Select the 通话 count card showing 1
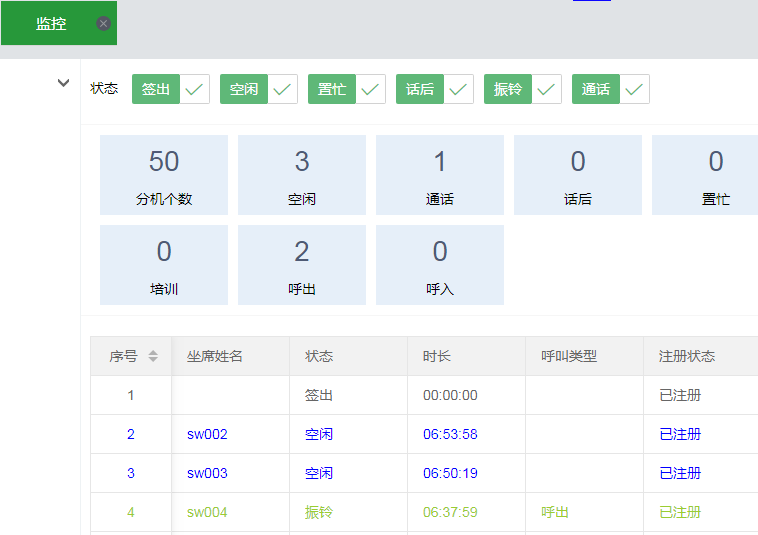758x535 pixels. 440,175
